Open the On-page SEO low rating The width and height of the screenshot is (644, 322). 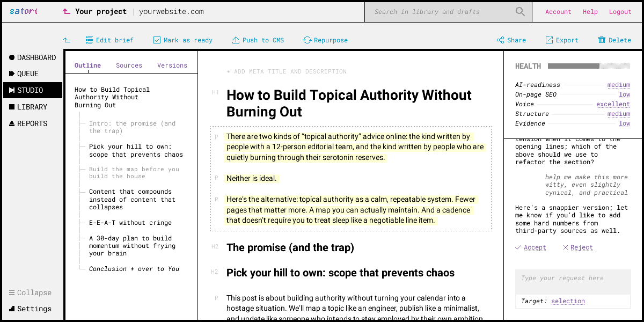(624, 94)
